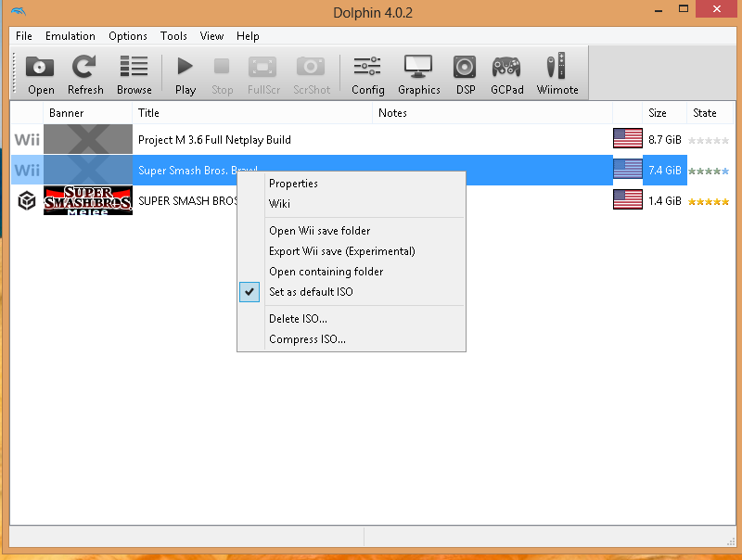742x560 pixels.
Task: Open the File menu
Action: pyautogui.click(x=24, y=36)
